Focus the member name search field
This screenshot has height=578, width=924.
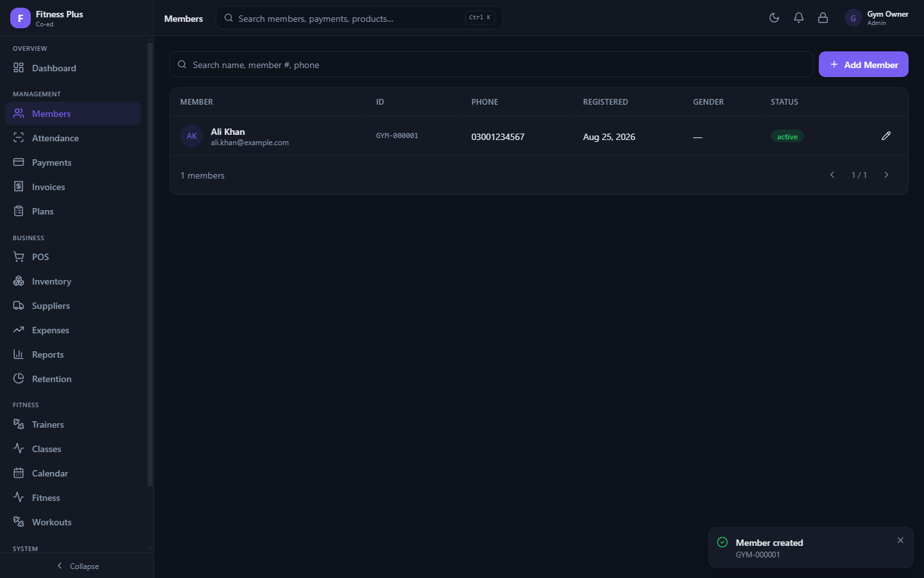point(492,64)
